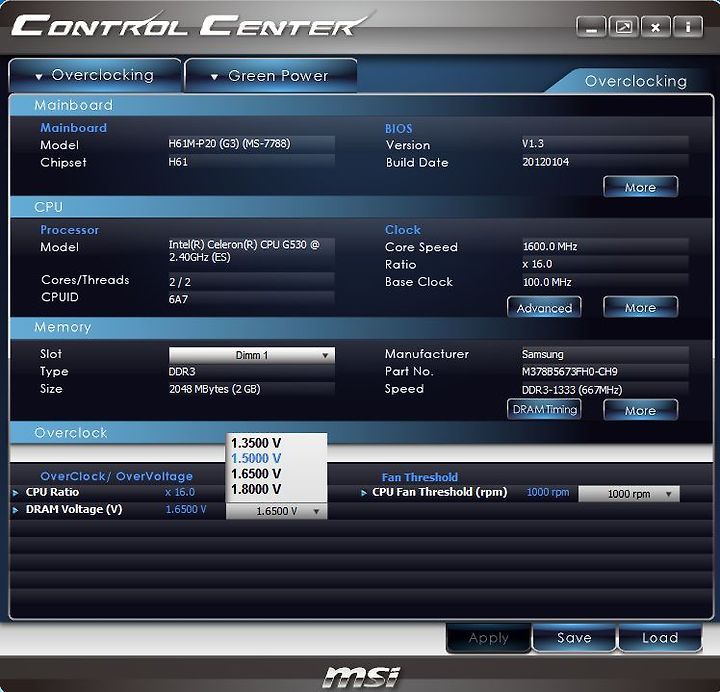Click the Cores/Threads 2 / 2 value
Screen dimensions: 720x692
coord(180,282)
